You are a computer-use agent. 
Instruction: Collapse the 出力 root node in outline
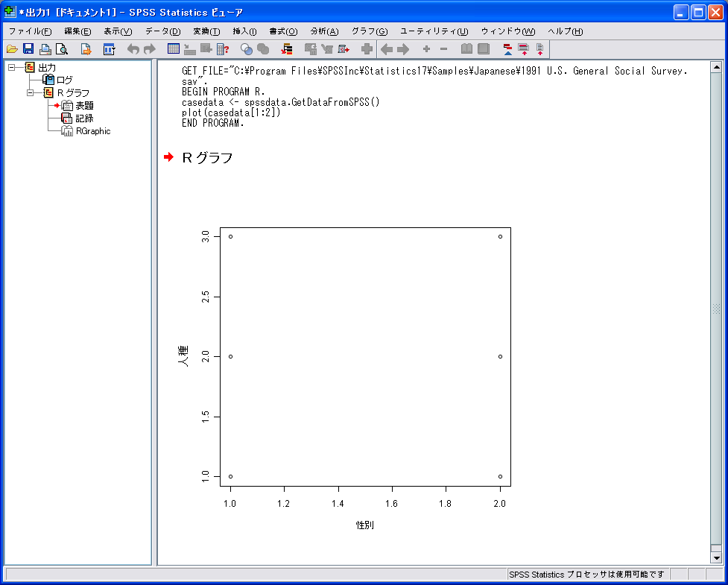coord(11,68)
